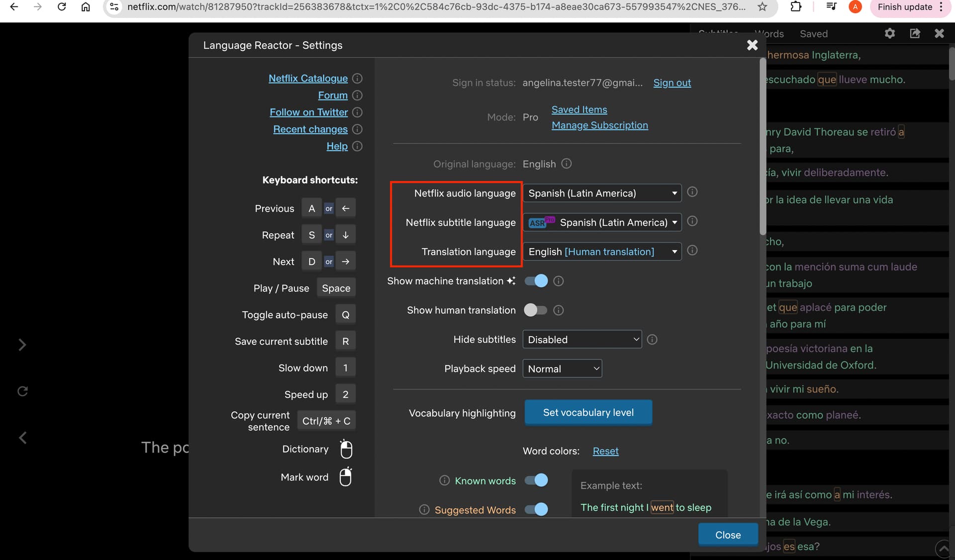Open the site information icon in the address bar

click(114, 7)
